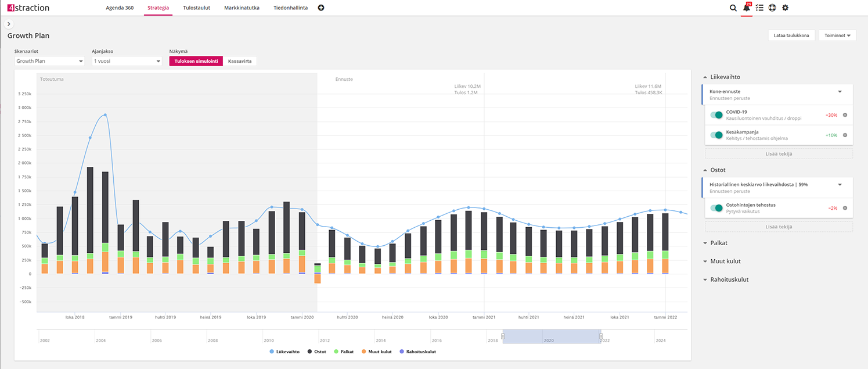Open the task checklist icon
Viewport: 868px width, 369px height.
click(x=759, y=8)
